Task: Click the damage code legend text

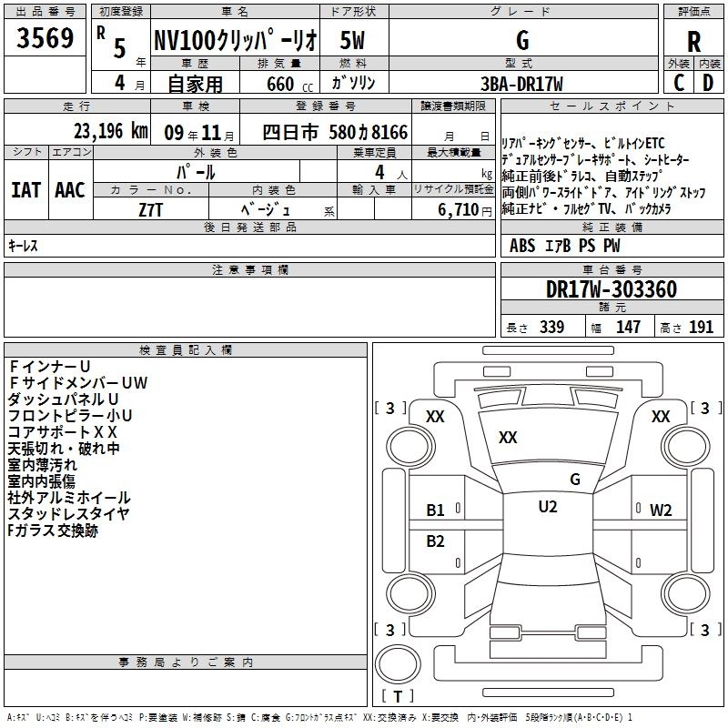Action: [x=319, y=718]
